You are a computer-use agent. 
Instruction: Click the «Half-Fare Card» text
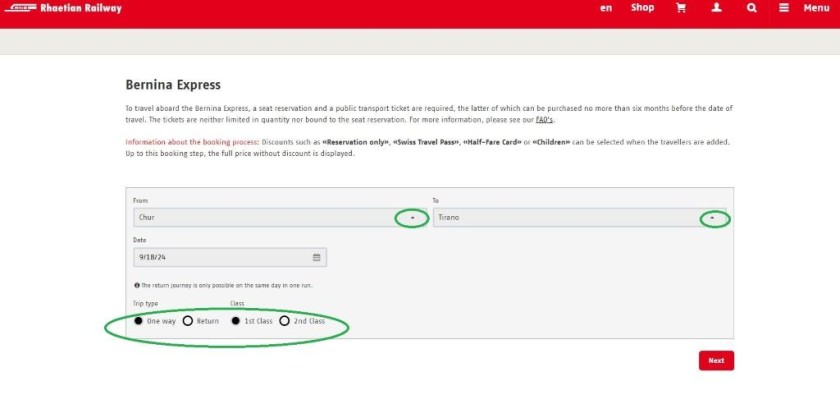tap(492, 143)
